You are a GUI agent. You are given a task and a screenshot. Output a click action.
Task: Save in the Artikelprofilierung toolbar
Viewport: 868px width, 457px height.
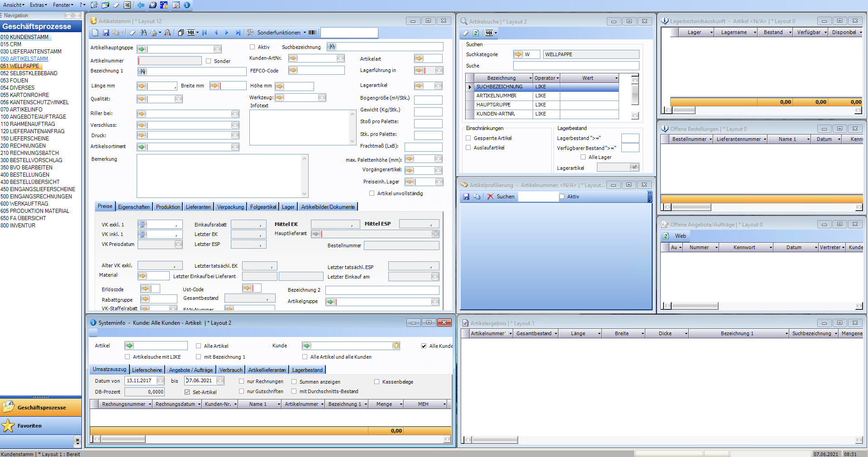coord(467,197)
